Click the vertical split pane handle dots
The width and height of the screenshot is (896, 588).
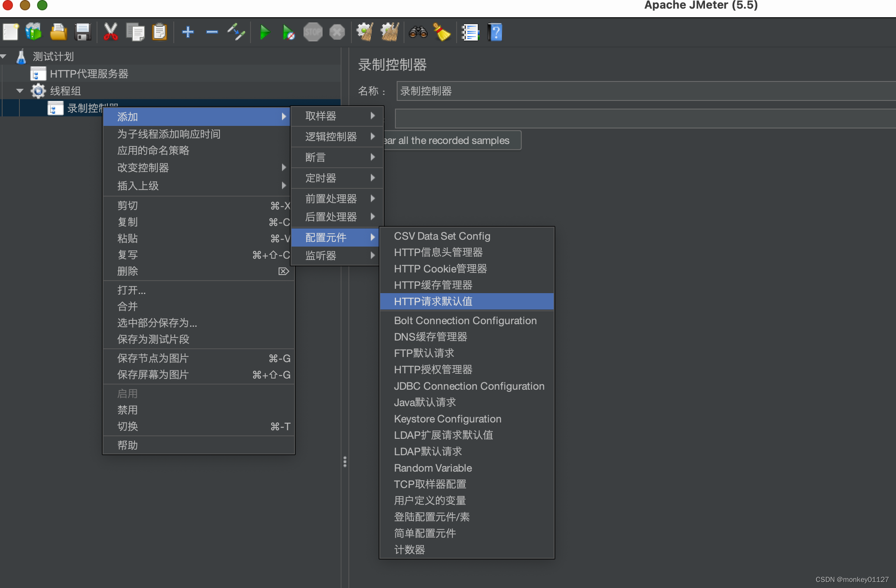pyautogui.click(x=345, y=462)
